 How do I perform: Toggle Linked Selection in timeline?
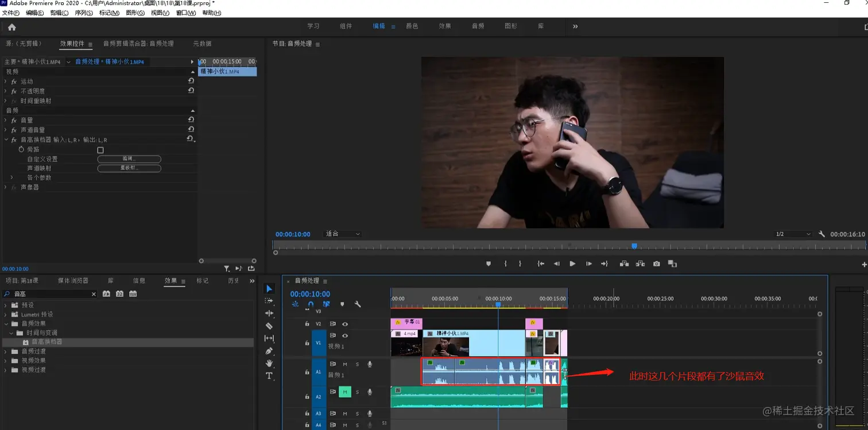pyautogui.click(x=326, y=304)
